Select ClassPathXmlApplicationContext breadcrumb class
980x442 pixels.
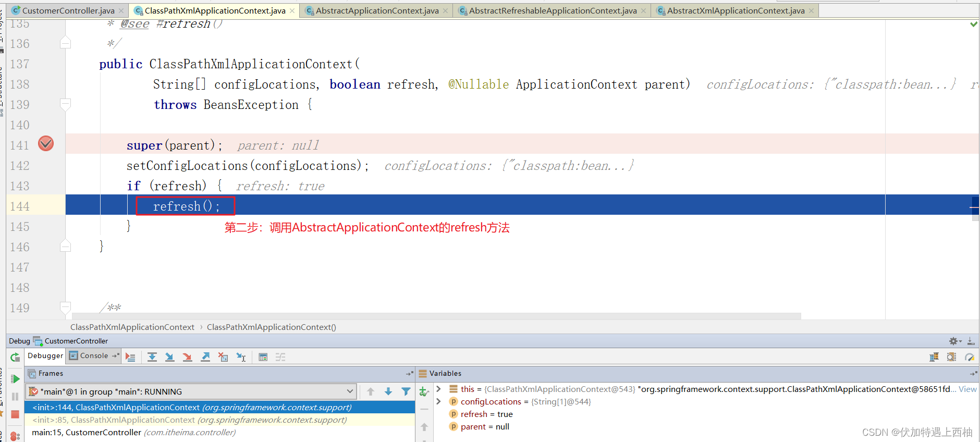pyautogui.click(x=132, y=327)
